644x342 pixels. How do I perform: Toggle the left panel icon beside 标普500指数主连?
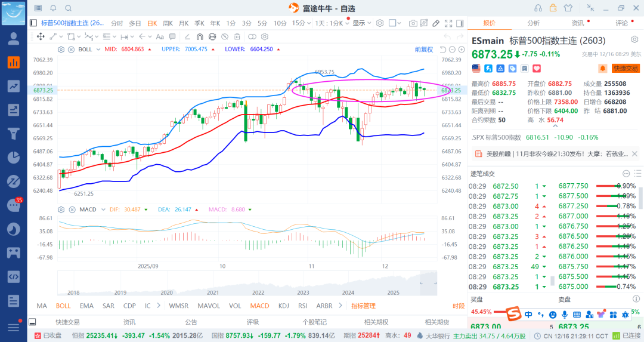pos(33,23)
